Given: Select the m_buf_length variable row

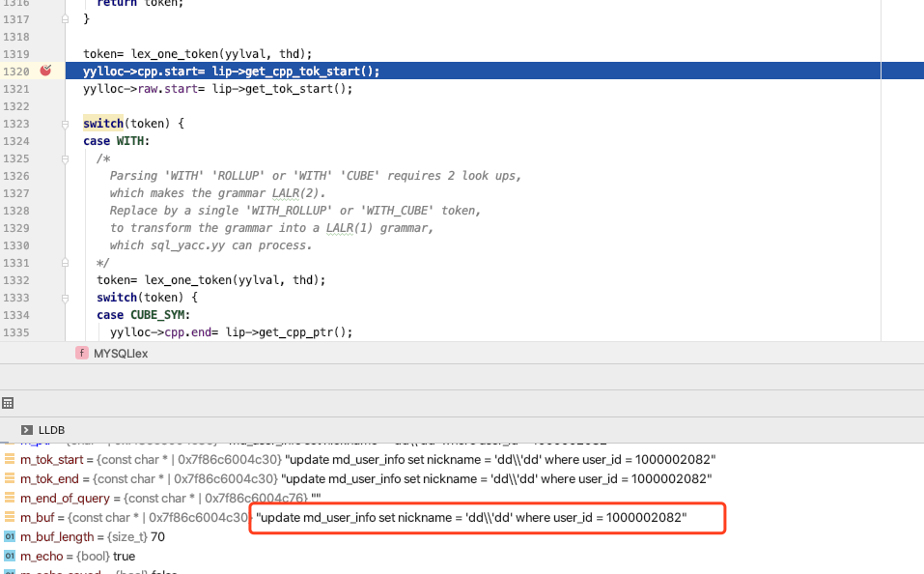Looking at the screenshot, I should click(462, 537).
